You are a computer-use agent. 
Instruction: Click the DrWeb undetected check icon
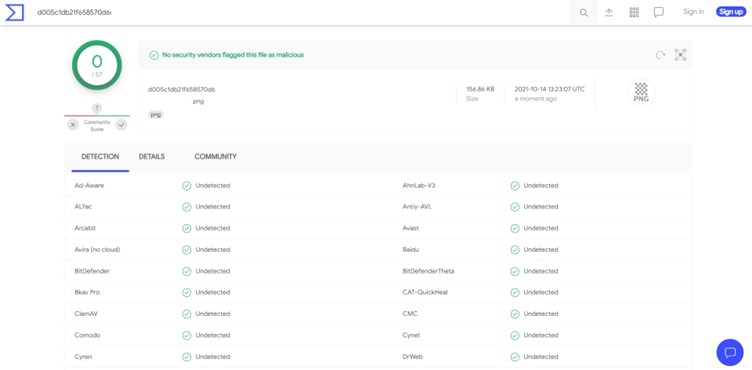tap(515, 357)
